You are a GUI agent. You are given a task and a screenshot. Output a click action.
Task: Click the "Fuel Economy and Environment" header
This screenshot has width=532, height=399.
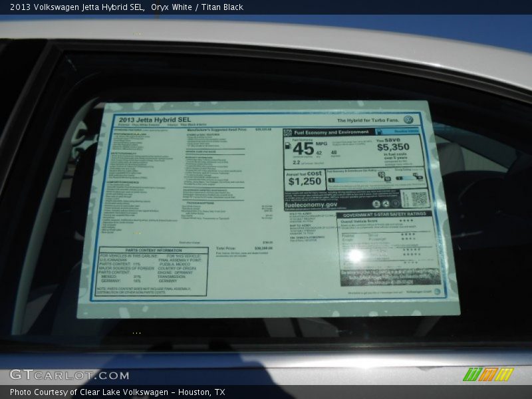pos(331,132)
